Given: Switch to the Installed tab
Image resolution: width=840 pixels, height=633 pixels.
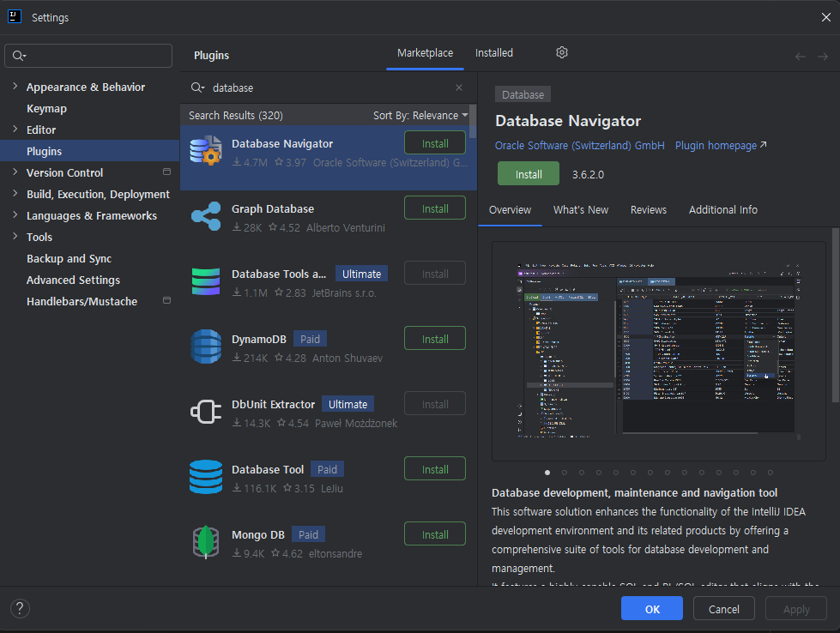Looking at the screenshot, I should click(494, 53).
